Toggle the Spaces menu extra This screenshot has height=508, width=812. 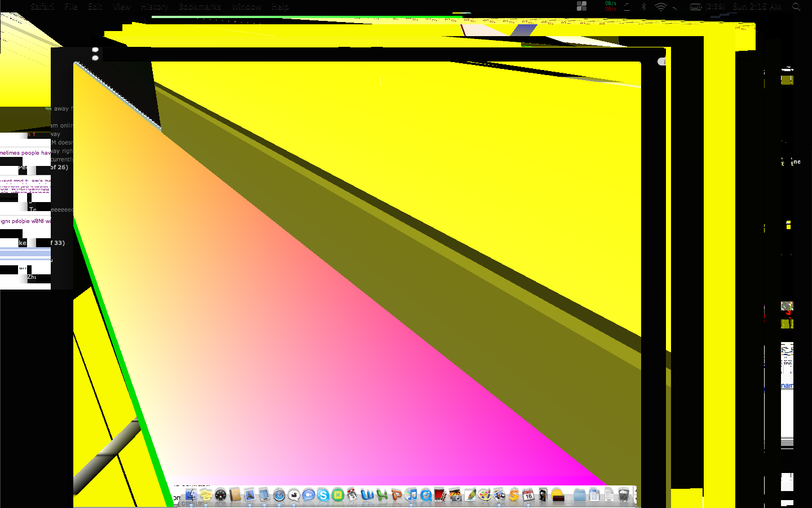pos(582,6)
